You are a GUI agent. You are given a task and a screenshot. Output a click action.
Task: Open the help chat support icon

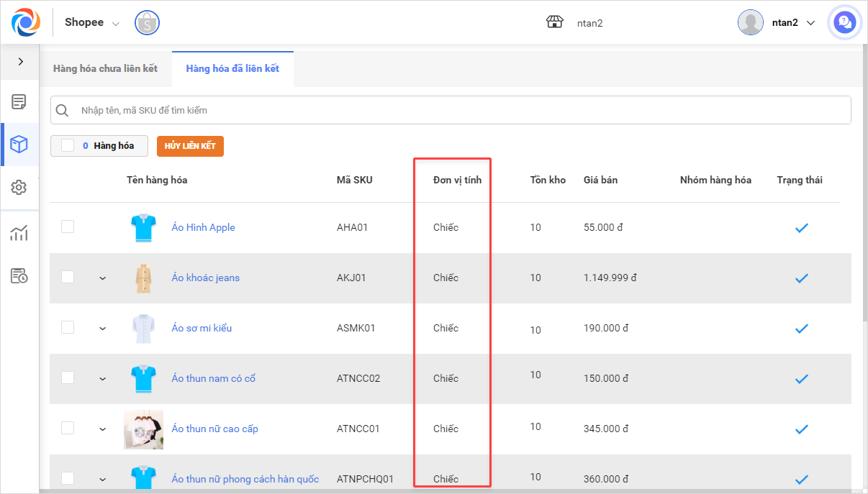(x=844, y=23)
